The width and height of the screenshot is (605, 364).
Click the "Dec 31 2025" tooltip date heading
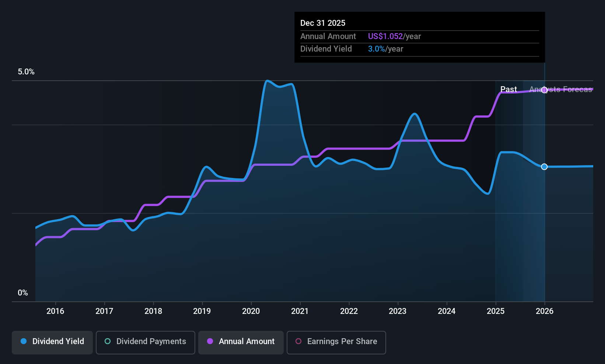coord(323,23)
